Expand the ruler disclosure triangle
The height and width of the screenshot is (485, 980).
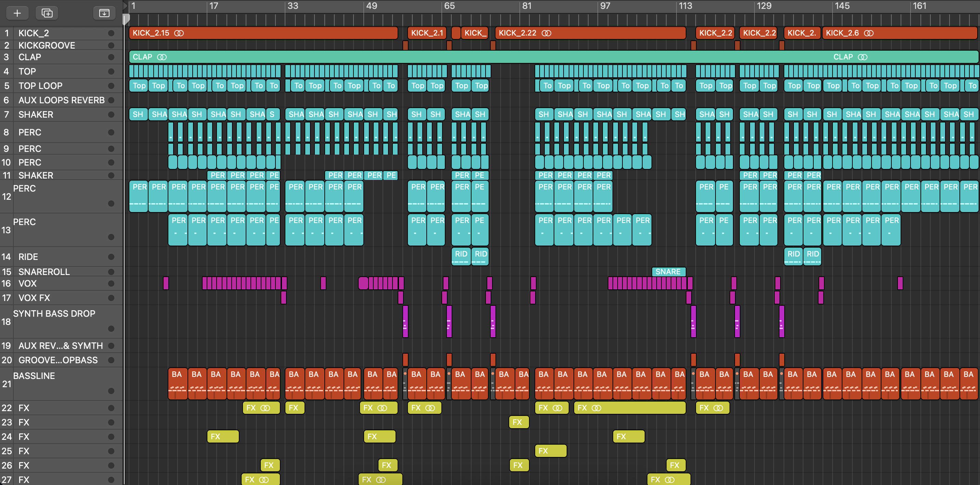pos(125,5)
